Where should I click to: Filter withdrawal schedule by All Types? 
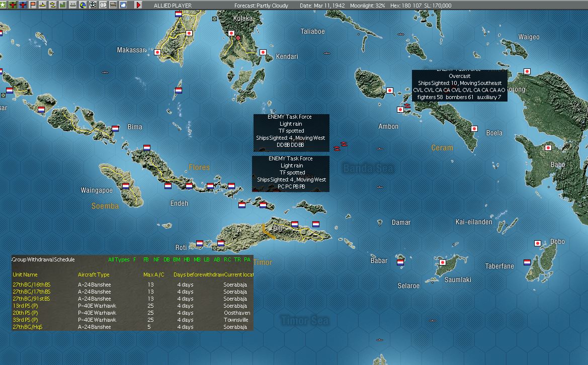[x=119, y=259]
